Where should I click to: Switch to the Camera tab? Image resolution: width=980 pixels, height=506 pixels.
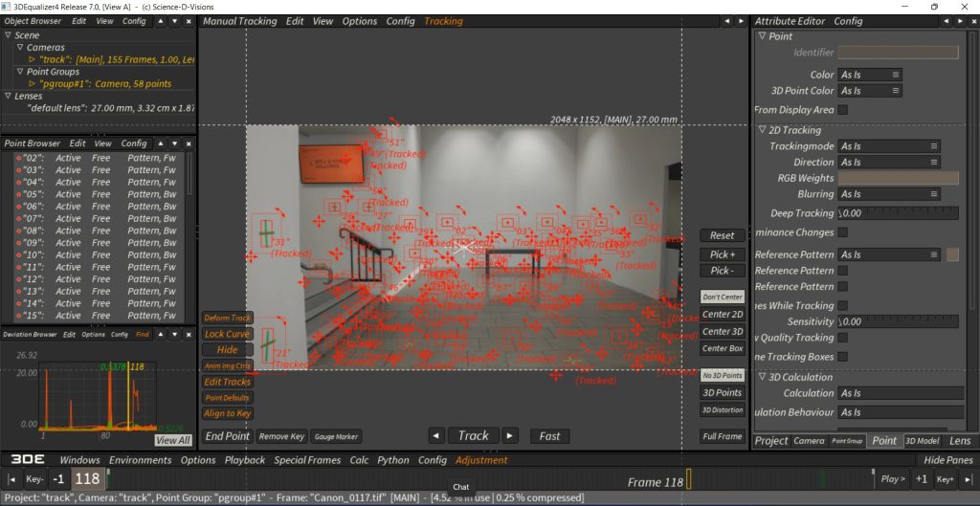pos(809,440)
